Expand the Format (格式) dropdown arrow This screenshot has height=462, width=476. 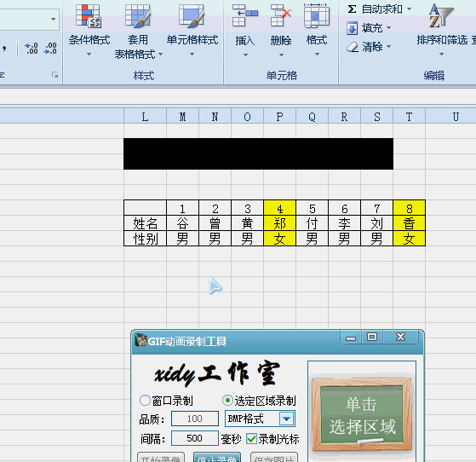click(317, 55)
